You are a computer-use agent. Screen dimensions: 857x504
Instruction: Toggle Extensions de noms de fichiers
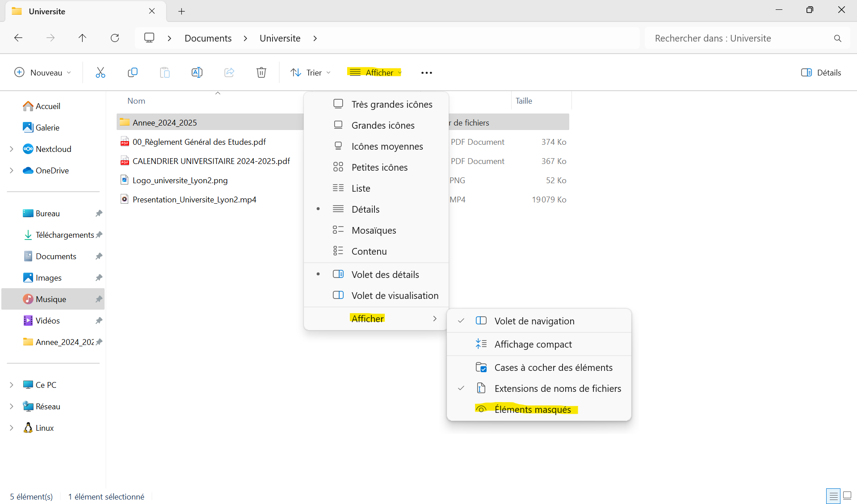click(557, 388)
